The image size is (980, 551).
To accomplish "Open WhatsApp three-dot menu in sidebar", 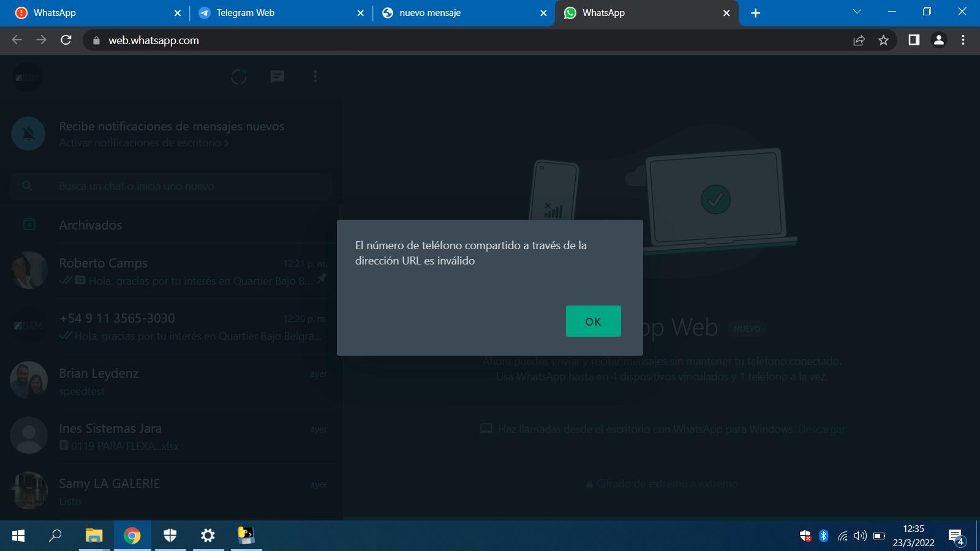I will pyautogui.click(x=315, y=77).
